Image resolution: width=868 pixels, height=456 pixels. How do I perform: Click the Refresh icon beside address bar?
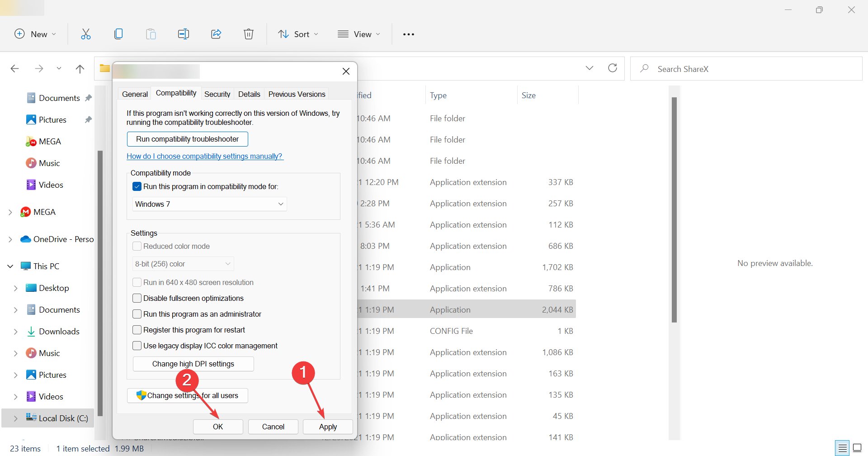coord(613,68)
